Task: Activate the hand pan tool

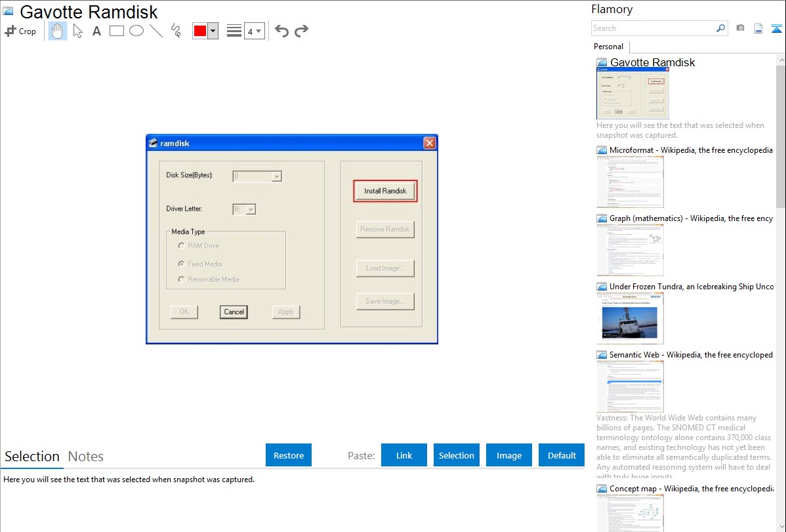Action: coord(58,31)
